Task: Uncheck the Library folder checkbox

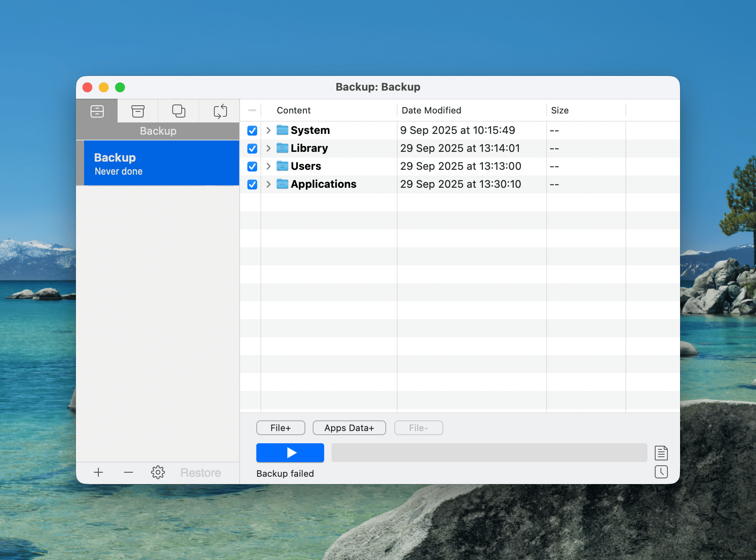Action: (252, 149)
